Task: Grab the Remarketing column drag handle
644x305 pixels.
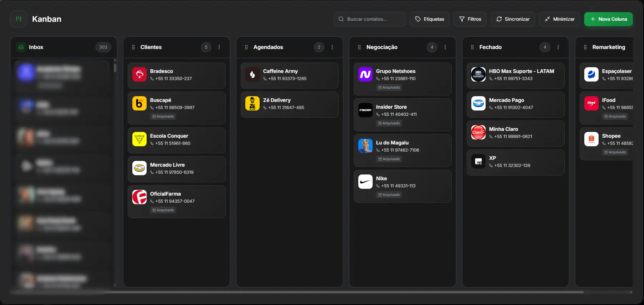Action: (x=585, y=47)
